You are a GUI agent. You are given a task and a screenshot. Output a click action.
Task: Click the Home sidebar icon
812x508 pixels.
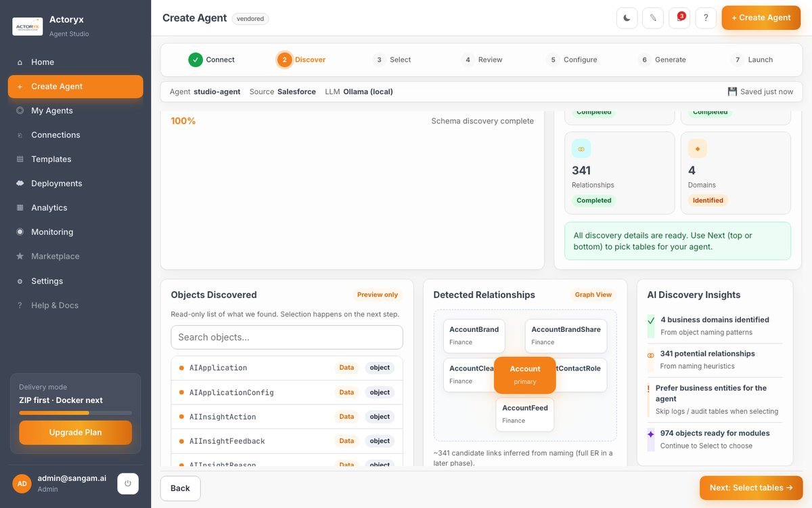tap(20, 62)
